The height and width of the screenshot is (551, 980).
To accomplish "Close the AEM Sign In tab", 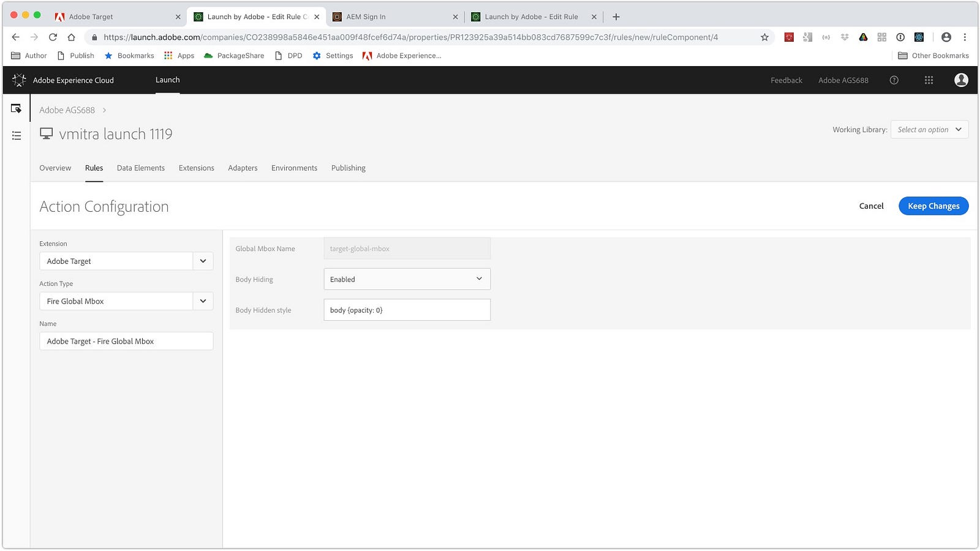I will coord(455,17).
